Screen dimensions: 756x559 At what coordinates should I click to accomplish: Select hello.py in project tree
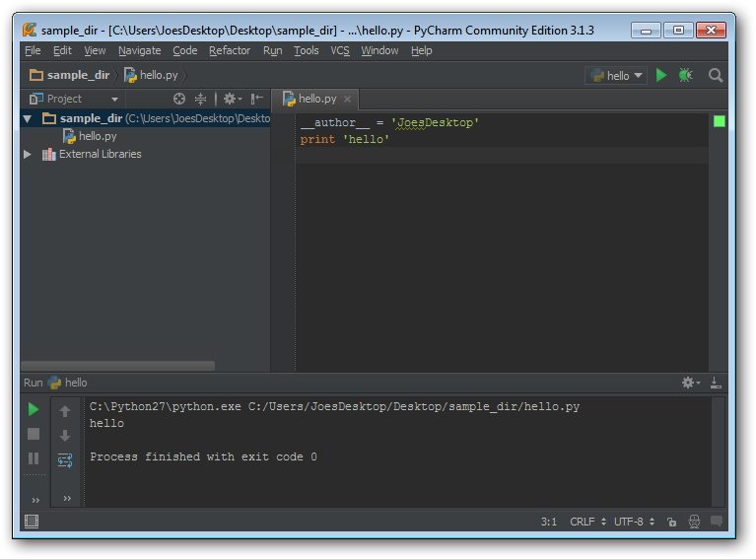coord(90,136)
